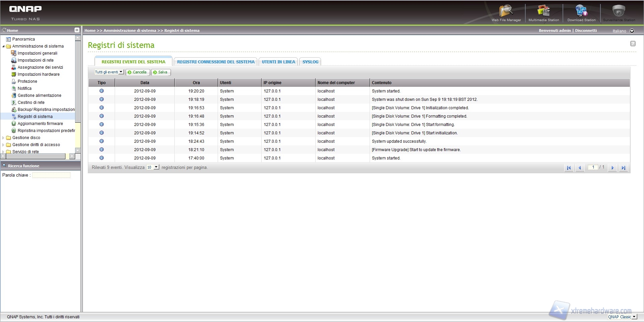
Task: Jump to the first page of logs
Action: 569,168
